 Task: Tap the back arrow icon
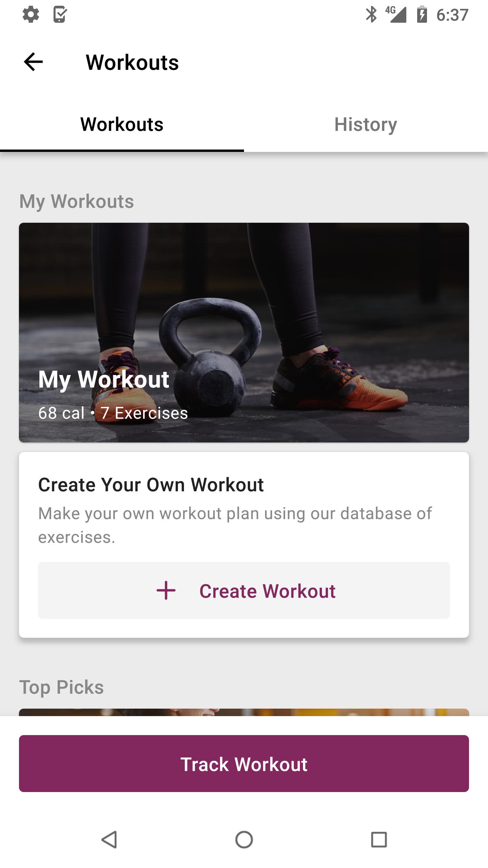[x=33, y=62]
